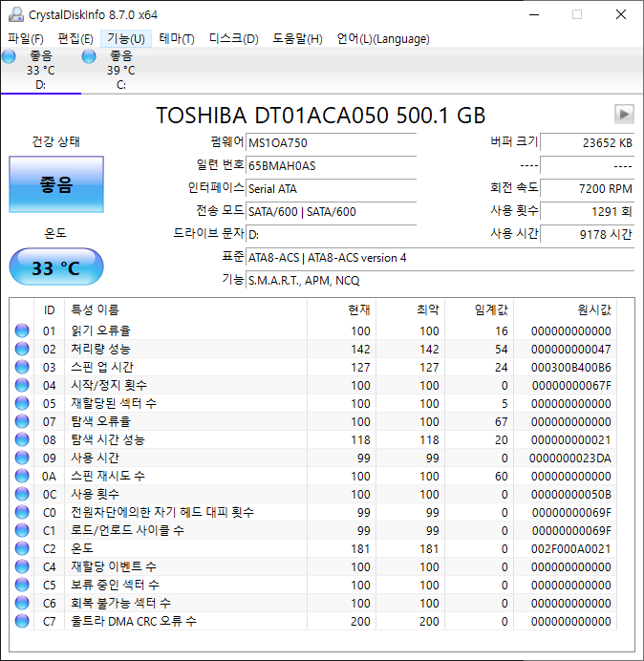Click the status circle for attribute 0A

(22, 476)
